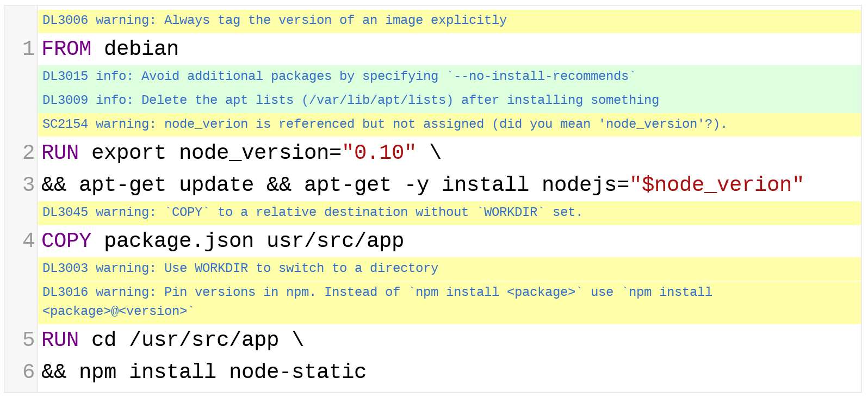
Task: Click the DL3016 Pin versions in npm warning
Action: [x=449, y=302]
